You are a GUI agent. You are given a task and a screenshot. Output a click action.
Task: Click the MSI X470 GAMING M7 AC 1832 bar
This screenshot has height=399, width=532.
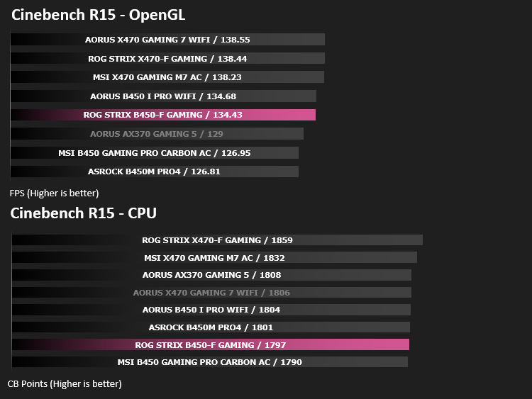pyautogui.click(x=214, y=257)
